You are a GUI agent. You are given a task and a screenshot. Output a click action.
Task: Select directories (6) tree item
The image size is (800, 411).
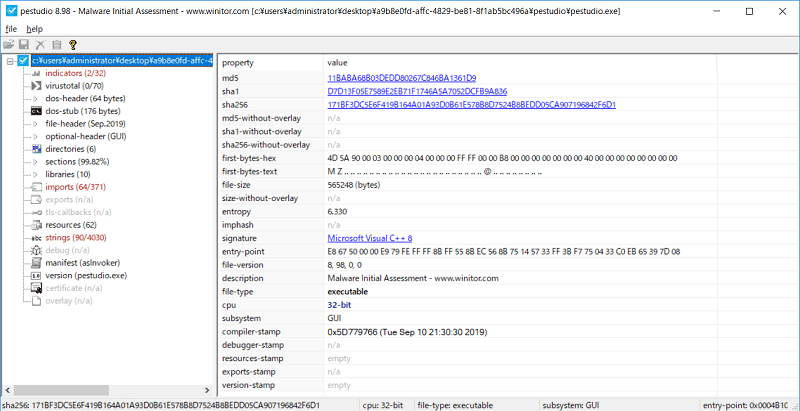coord(71,149)
